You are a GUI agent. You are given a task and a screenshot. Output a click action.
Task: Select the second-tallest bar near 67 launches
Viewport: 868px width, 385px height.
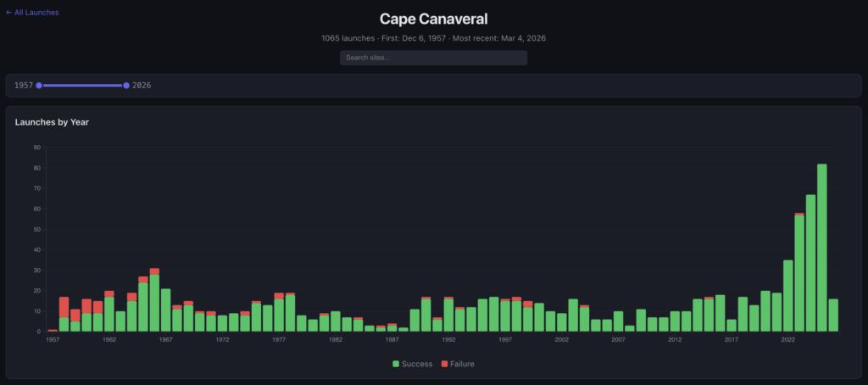pyautogui.click(x=810, y=263)
